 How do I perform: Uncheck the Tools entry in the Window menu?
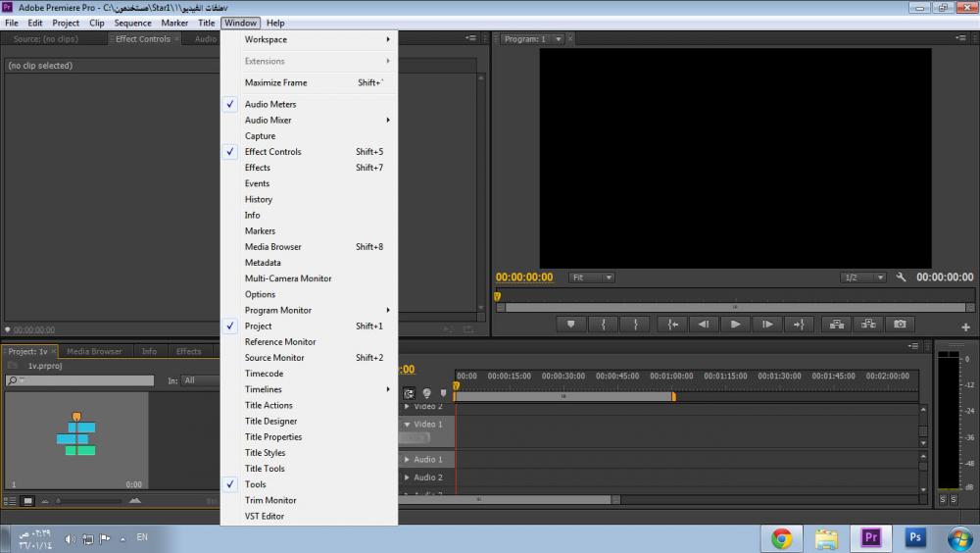tap(255, 484)
